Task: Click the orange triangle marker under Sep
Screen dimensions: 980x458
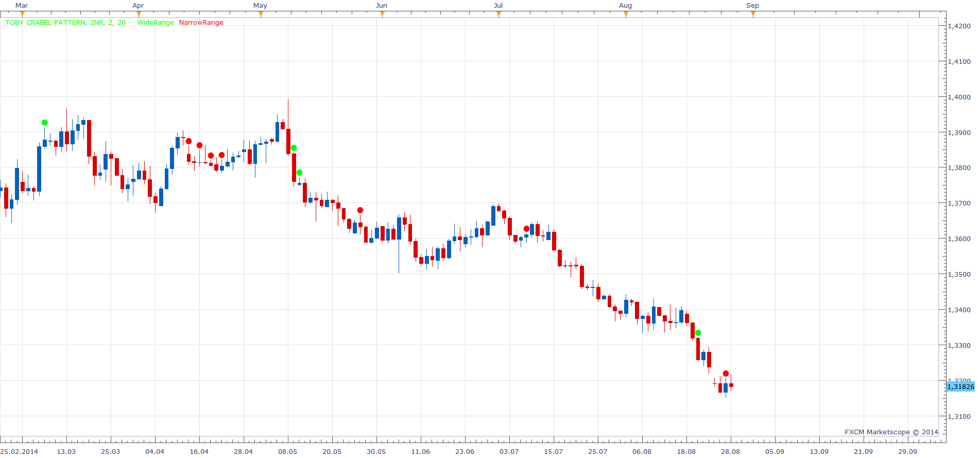Action: 753,14
